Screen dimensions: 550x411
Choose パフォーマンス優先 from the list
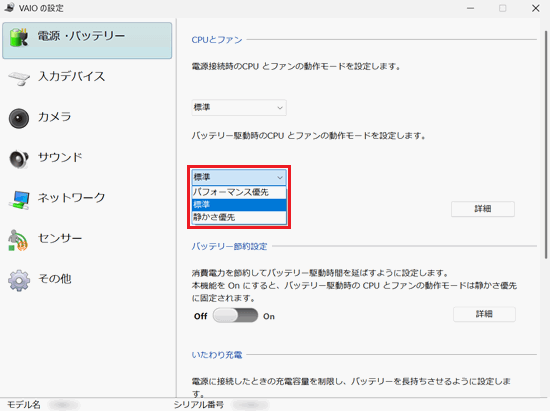tap(239, 192)
